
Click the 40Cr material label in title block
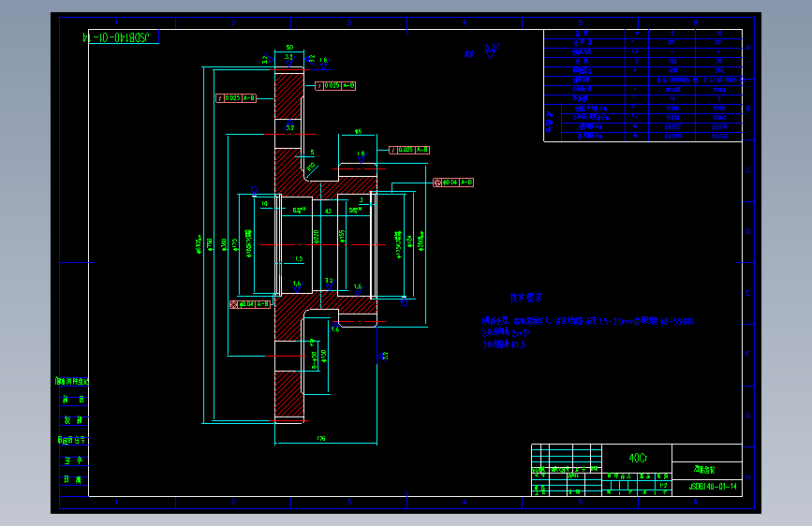638,458
